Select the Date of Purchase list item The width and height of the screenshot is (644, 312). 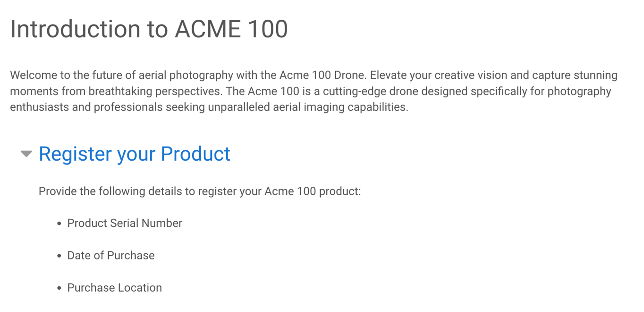(111, 255)
